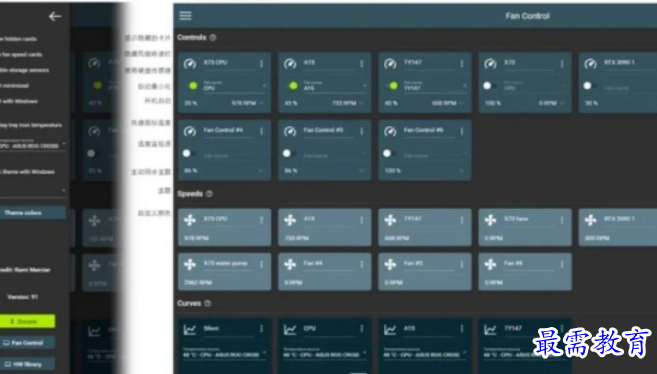The image size is (657, 374).
Task: Expand A15 control card details chevron
Action: click(362, 103)
